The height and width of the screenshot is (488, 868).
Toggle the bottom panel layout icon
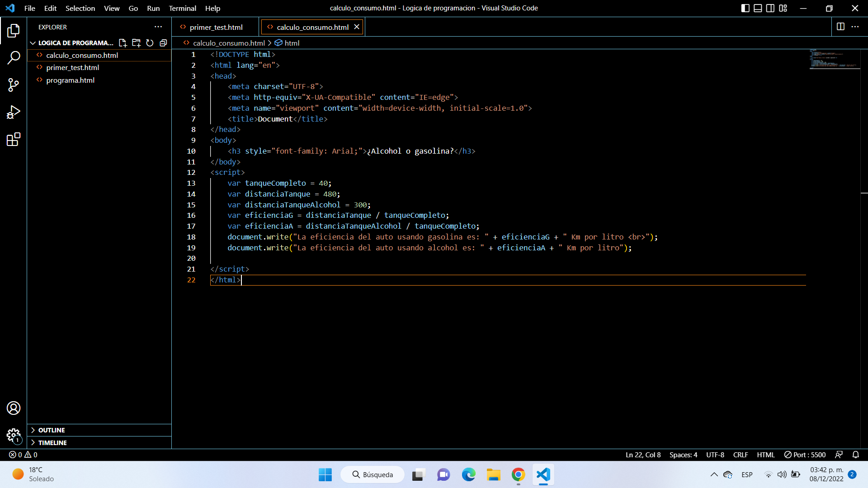tap(758, 8)
